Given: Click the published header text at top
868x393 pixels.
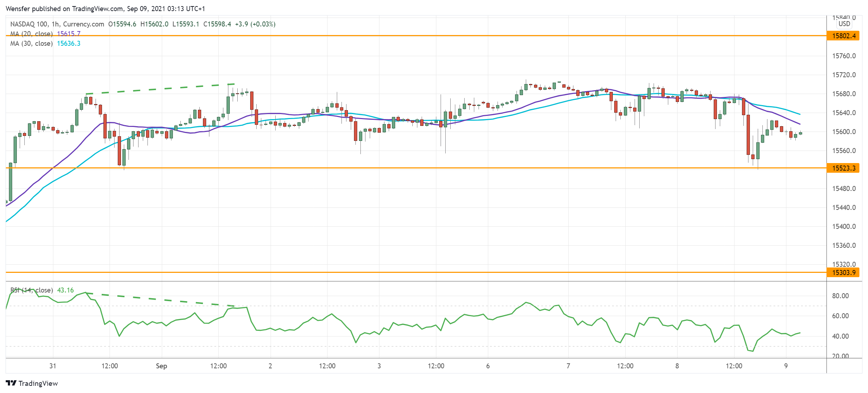Looking at the screenshot, I should click(105, 9).
